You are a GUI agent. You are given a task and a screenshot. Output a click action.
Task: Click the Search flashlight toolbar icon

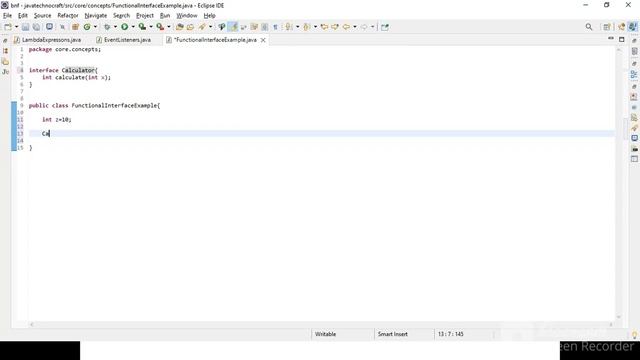pyautogui.click(x=202, y=27)
